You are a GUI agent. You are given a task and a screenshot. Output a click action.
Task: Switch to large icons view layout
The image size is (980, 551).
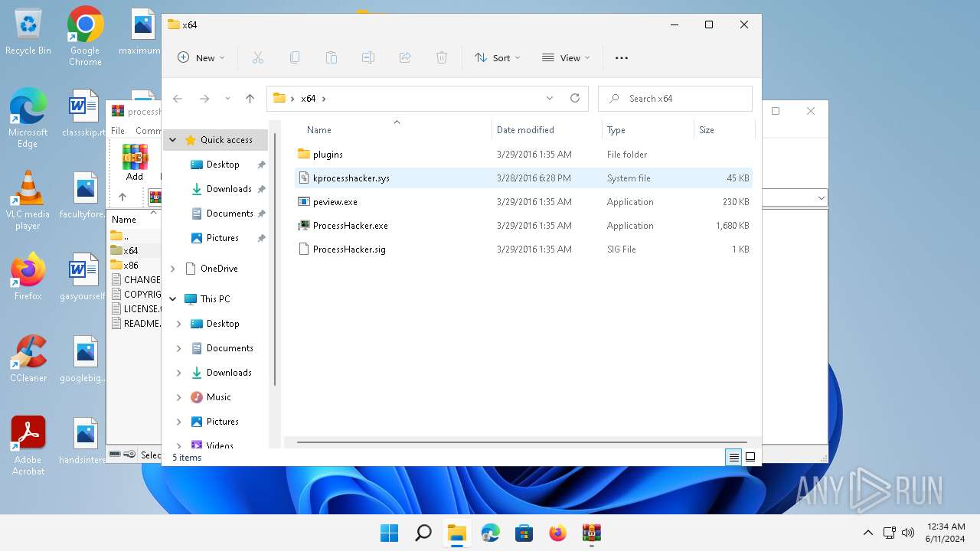point(750,457)
